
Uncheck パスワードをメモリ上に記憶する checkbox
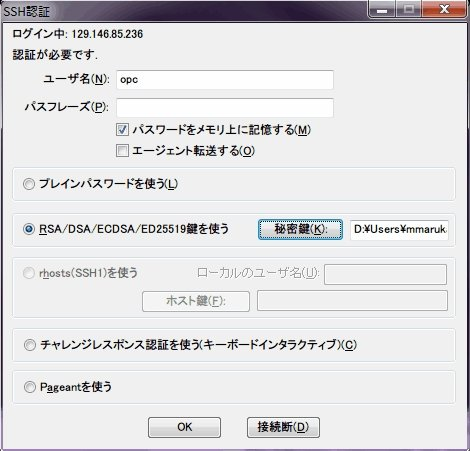click(x=122, y=130)
